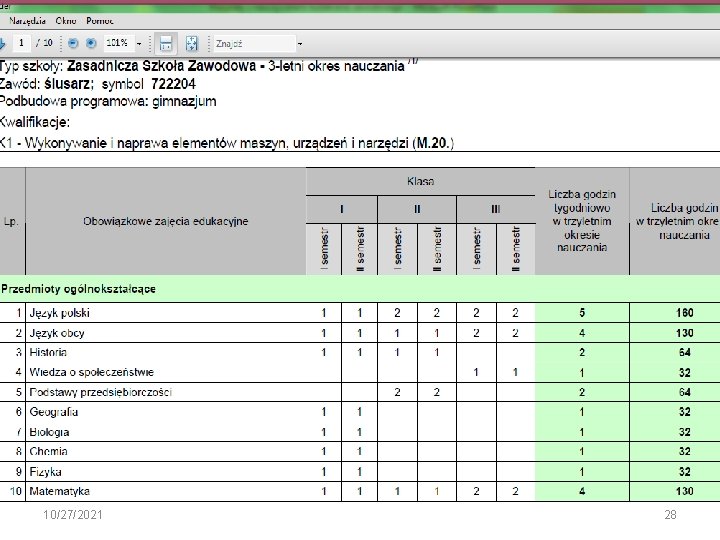Select the fit width scrolling mode icon
This screenshot has height=540, width=720.
coord(165,44)
